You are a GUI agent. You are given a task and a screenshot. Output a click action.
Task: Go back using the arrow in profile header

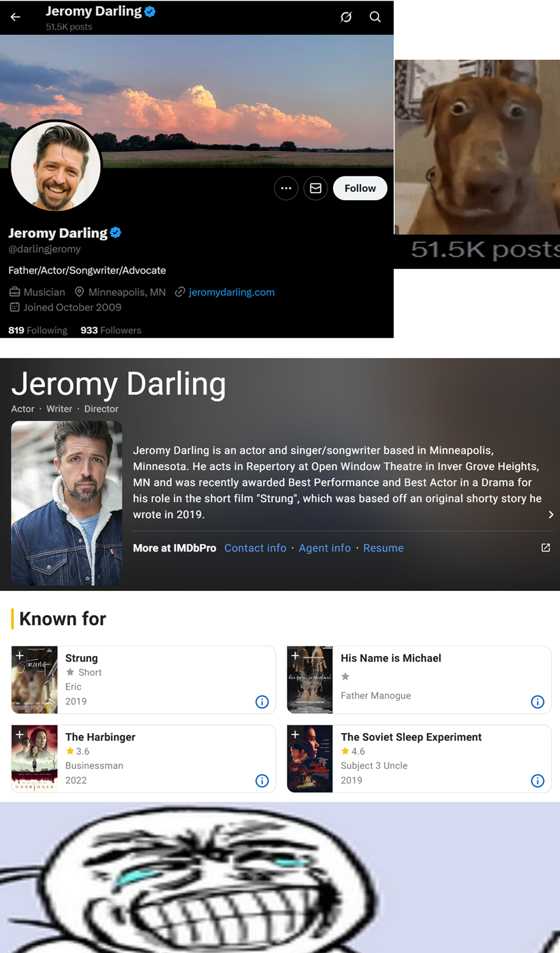point(15,17)
